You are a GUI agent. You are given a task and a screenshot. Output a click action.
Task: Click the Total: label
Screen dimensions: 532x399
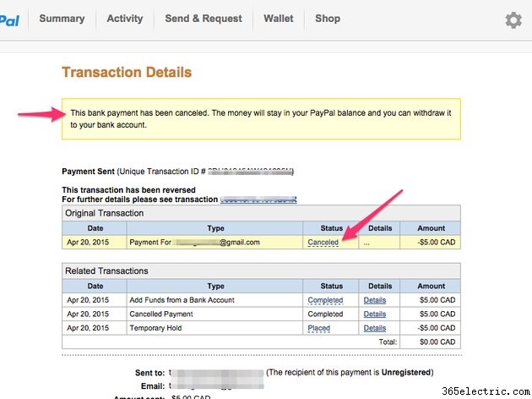point(388,342)
